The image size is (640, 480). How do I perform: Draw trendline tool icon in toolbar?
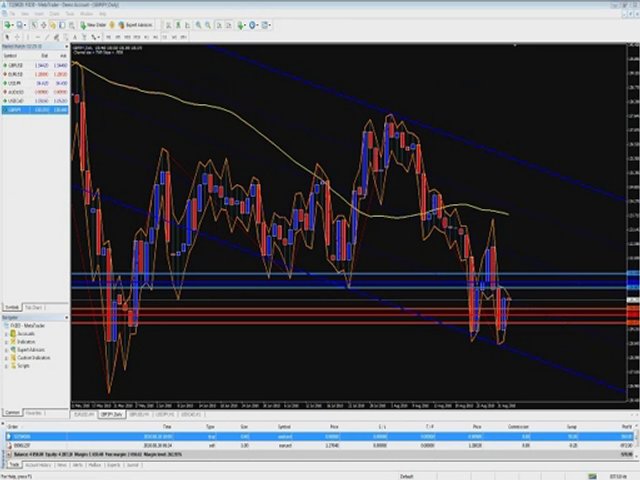(47, 37)
